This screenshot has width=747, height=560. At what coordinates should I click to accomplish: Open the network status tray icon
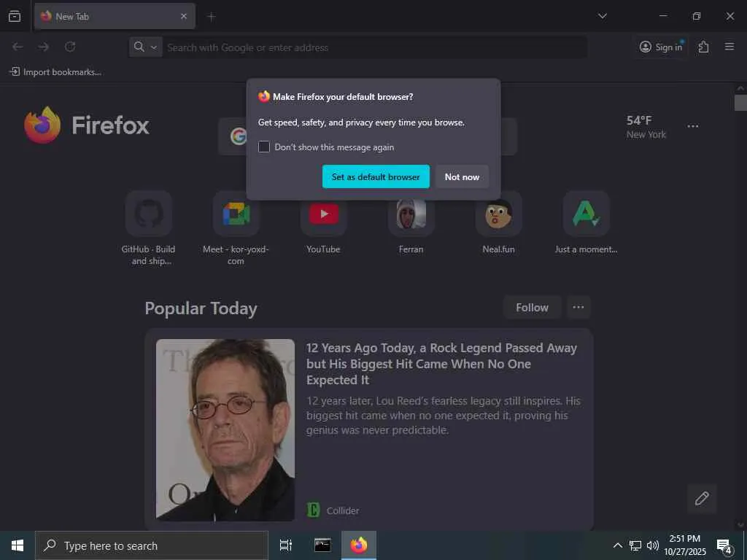[635, 545]
